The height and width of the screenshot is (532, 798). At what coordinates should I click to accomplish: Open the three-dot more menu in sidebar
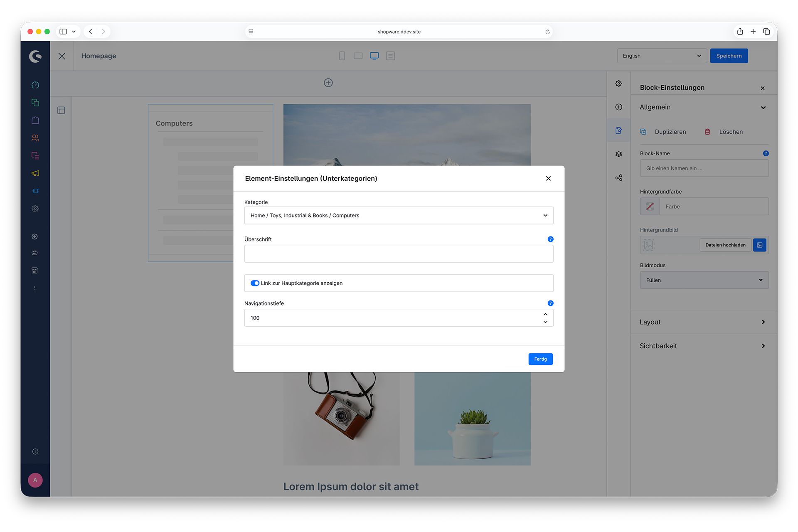click(x=35, y=288)
